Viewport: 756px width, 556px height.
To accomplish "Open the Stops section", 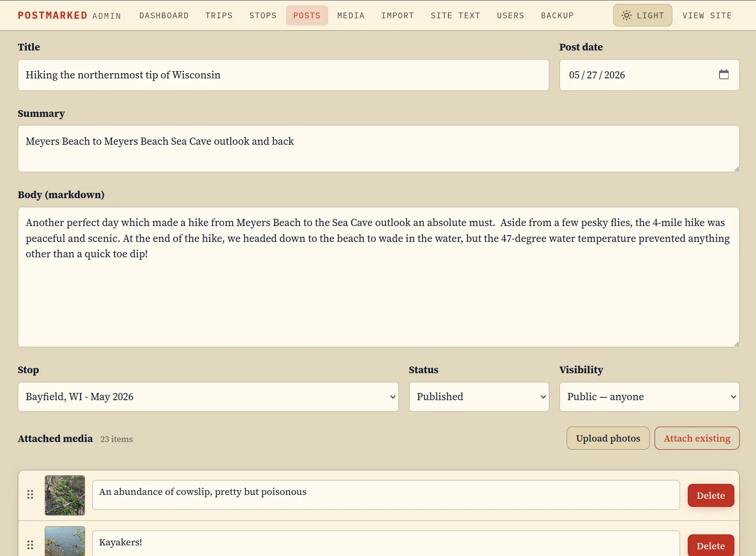I will tap(263, 15).
